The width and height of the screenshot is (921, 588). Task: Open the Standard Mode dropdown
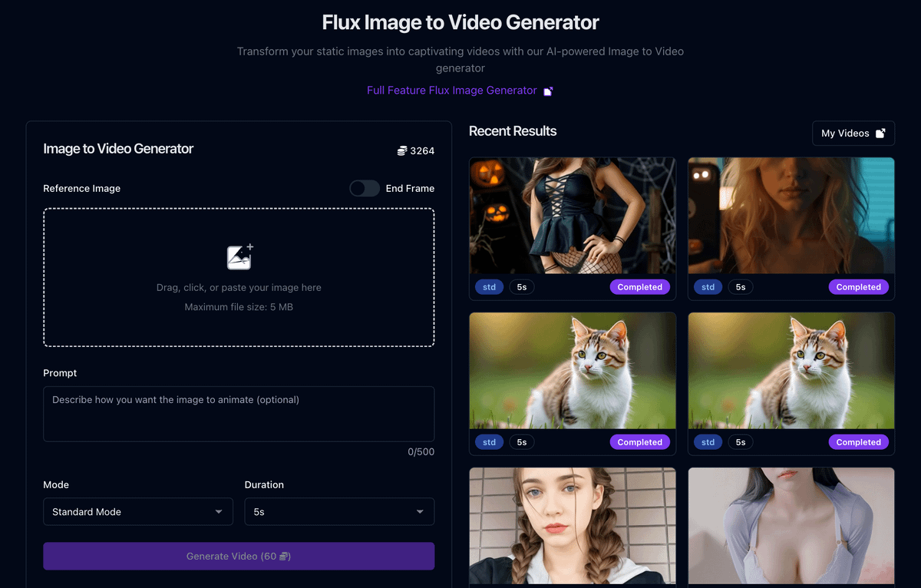click(x=137, y=512)
